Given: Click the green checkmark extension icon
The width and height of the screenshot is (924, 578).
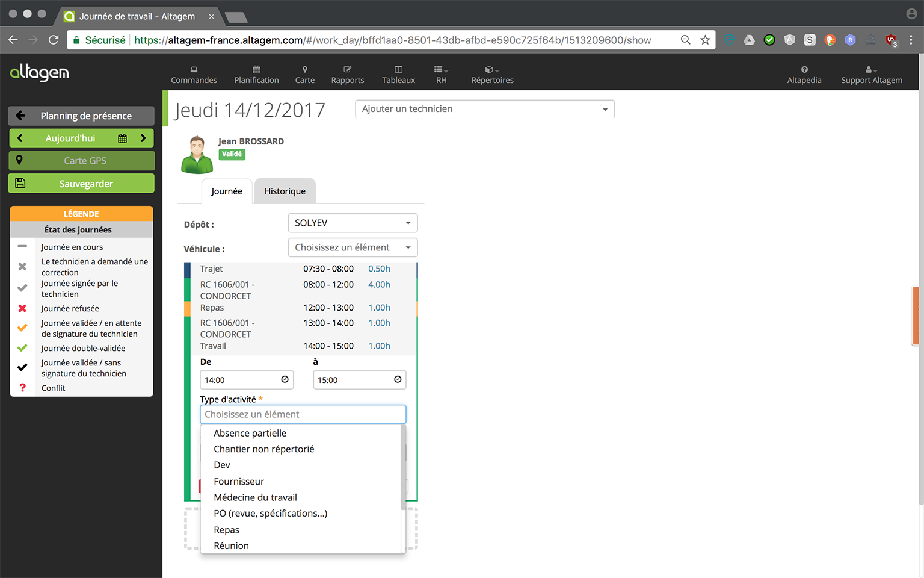Looking at the screenshot, I should (769, 40).
